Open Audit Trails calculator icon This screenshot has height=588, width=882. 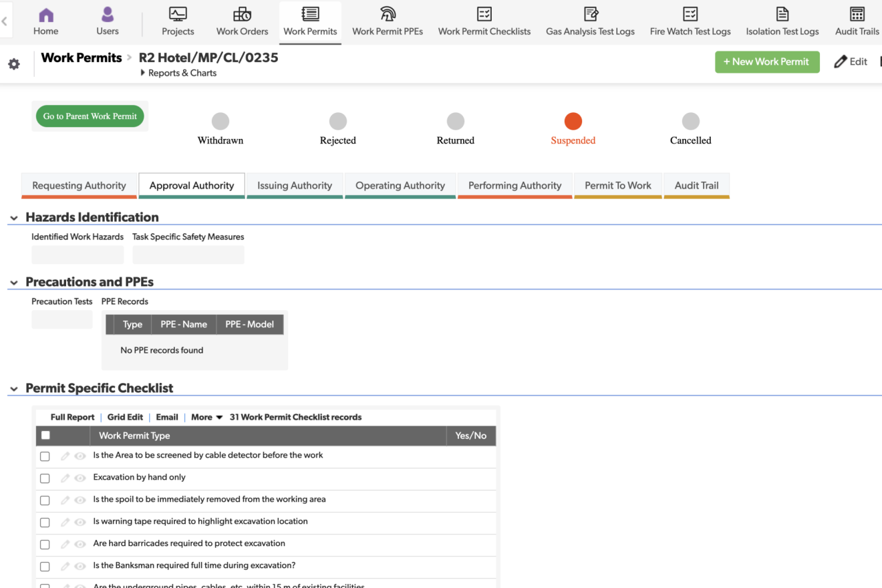(857, 15)
